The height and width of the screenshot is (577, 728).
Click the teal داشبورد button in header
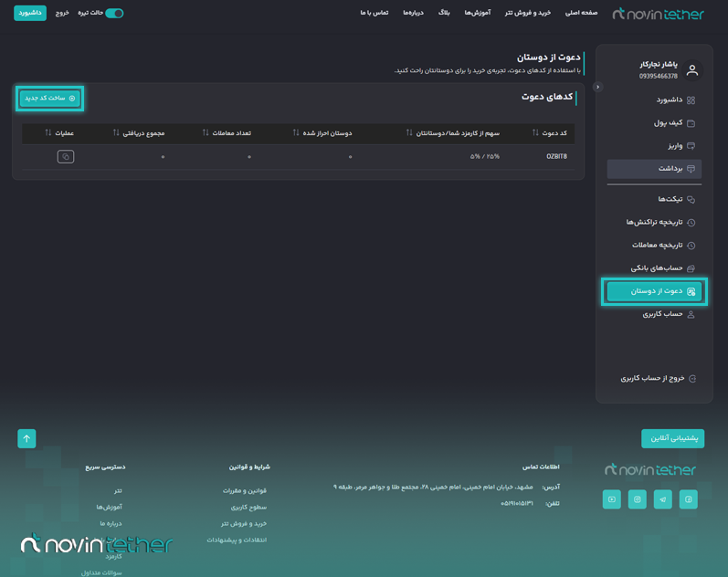(30, 13)
